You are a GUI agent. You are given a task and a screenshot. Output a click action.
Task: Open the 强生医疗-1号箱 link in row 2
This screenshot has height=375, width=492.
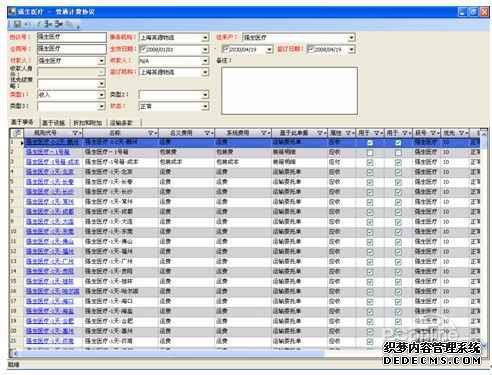tap(48, 152)
